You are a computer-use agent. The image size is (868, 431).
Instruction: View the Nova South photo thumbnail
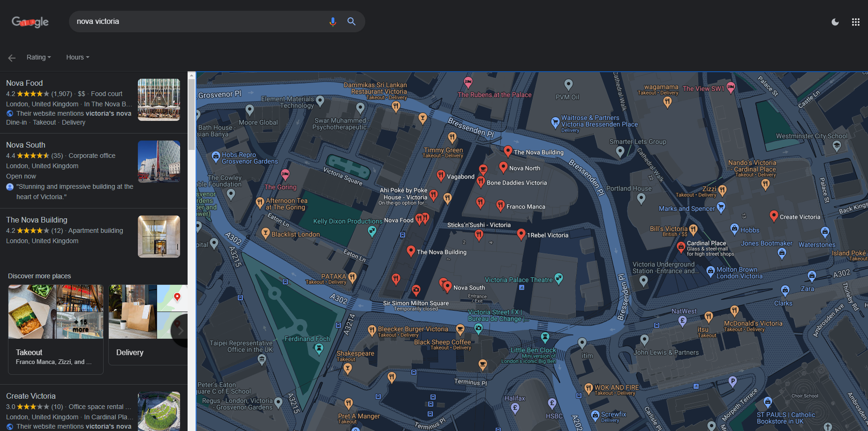click(159, 162)
